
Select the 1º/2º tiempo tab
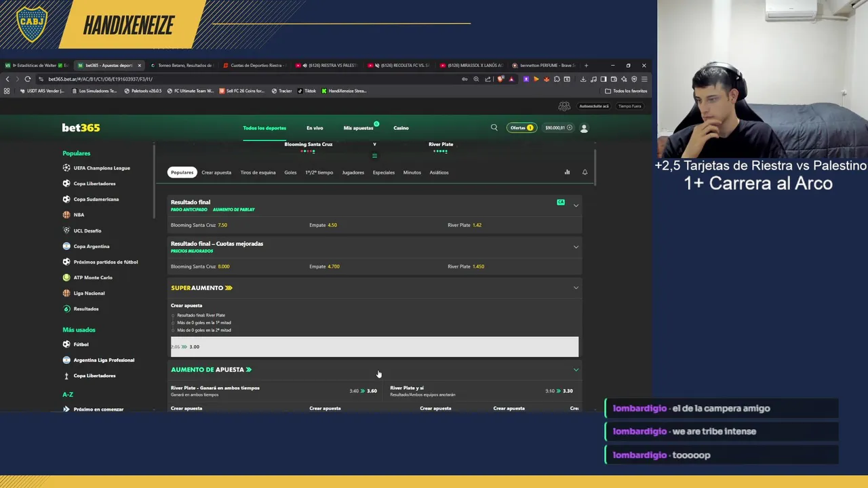(x=319, y=172)
